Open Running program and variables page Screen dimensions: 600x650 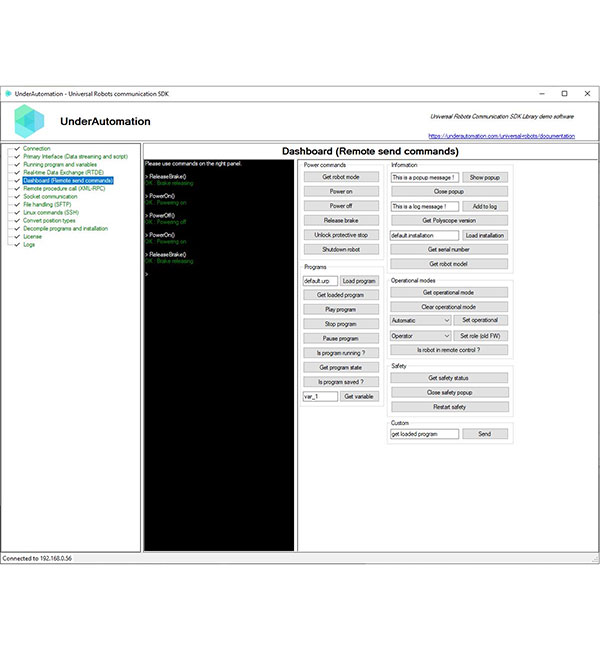[x=60, y=165]
